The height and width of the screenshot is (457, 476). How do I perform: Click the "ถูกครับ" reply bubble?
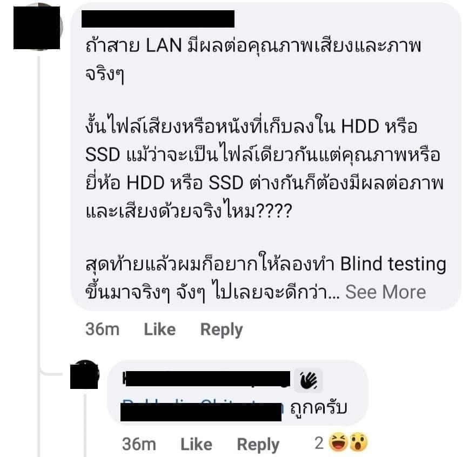click(237, 393)
